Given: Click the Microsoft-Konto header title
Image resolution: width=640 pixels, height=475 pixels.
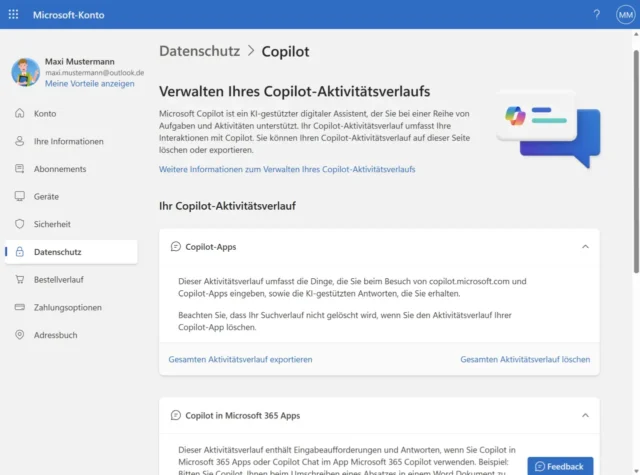Looking at the screenshot, I should (x=69, y=15).
